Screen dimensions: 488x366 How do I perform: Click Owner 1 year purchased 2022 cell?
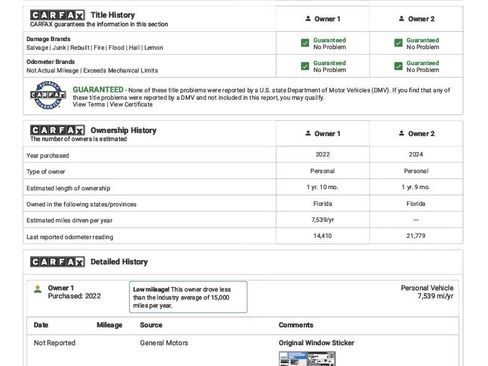(323, 154)
